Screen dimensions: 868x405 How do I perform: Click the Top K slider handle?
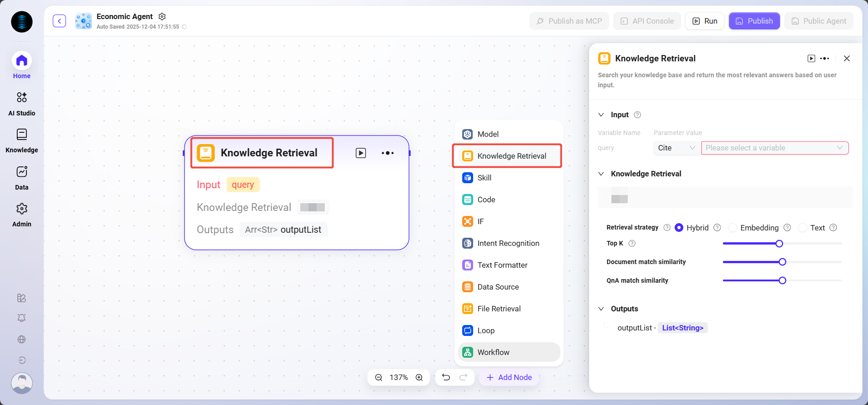tap(779, 244)
